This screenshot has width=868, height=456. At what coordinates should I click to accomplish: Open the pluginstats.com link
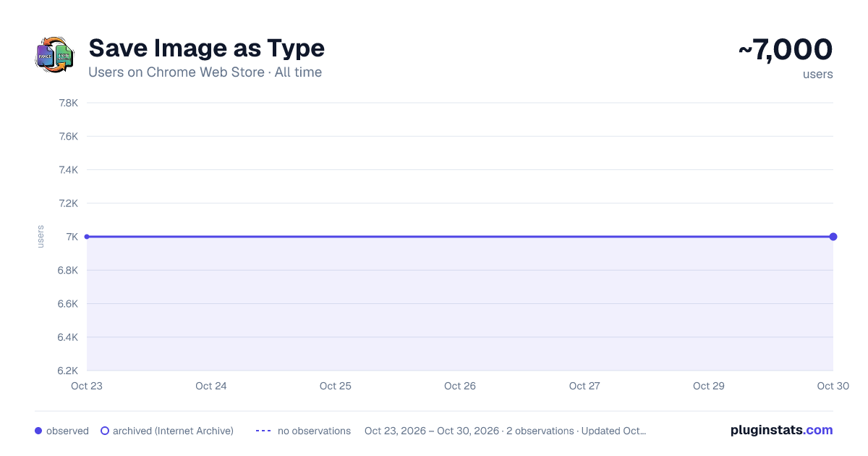click(781, 430)
